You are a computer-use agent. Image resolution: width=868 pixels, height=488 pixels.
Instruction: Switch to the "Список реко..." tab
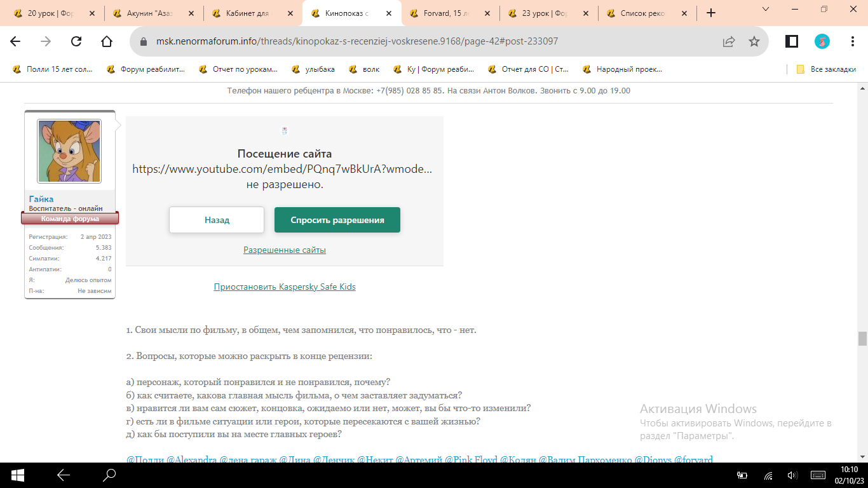648,13
